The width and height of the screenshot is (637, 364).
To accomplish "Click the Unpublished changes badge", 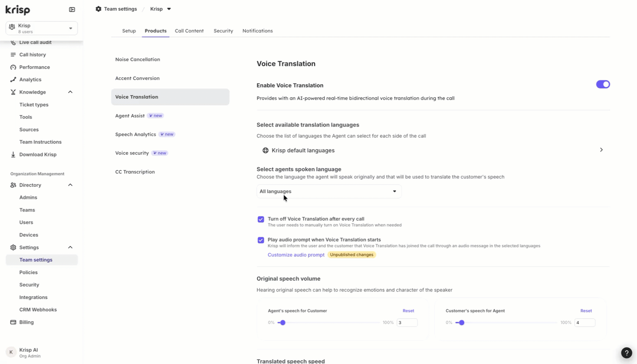I will pyautogui.click(x=351, y=255).
